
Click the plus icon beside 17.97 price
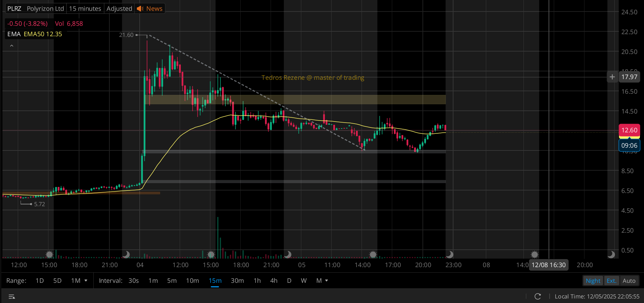(612, 77)
